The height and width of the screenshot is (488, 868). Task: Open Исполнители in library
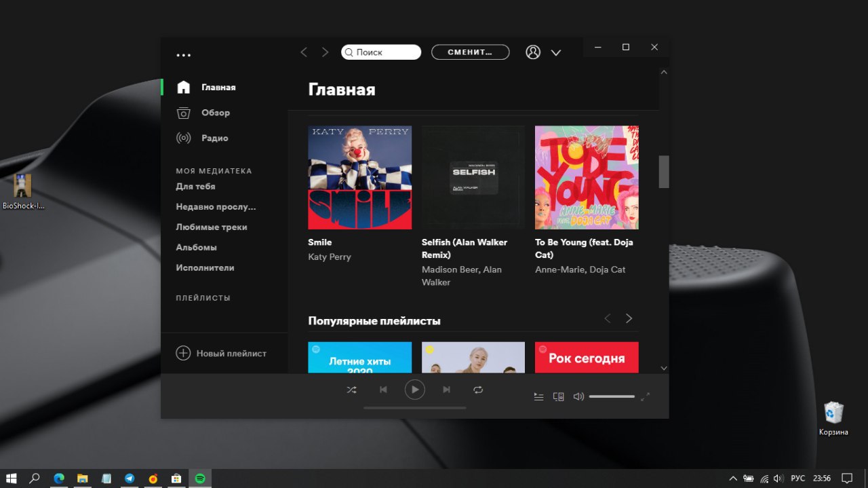(205, 267)
